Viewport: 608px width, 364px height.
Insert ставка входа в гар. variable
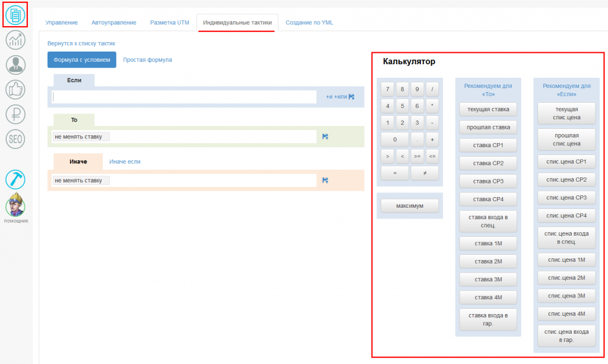coord(488,319)
